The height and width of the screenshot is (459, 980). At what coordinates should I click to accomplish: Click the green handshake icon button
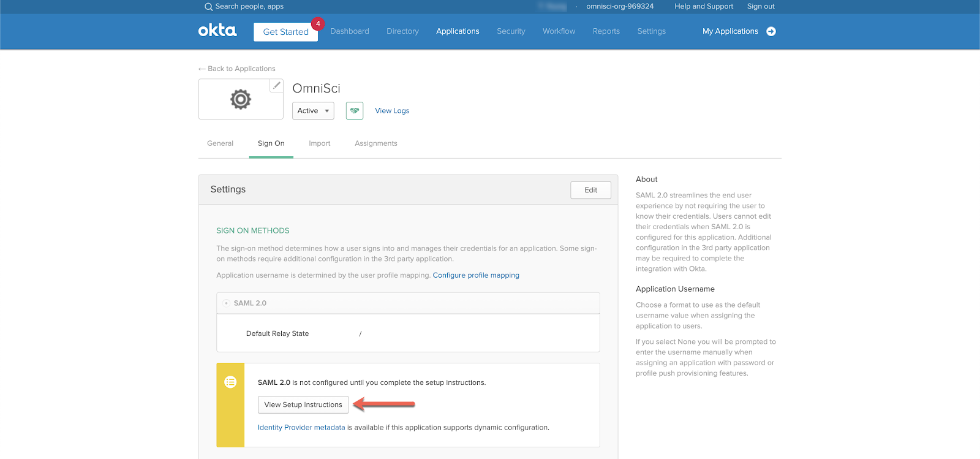355,111
